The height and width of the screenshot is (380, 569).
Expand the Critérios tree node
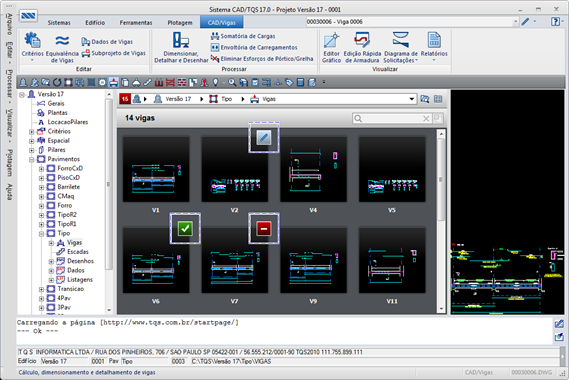(32, 132)
